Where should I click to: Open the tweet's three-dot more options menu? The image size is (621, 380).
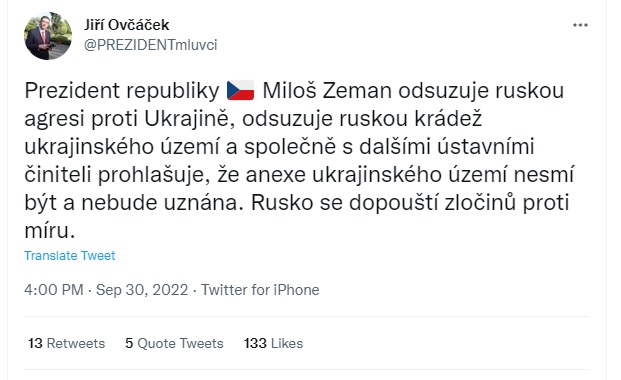pos(580,25)
